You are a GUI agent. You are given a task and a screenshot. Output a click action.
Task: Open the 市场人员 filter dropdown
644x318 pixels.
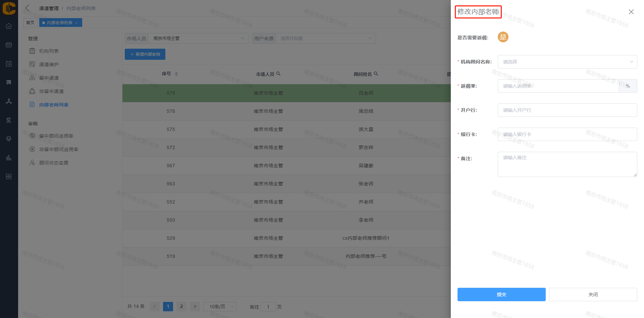(198, 38)
